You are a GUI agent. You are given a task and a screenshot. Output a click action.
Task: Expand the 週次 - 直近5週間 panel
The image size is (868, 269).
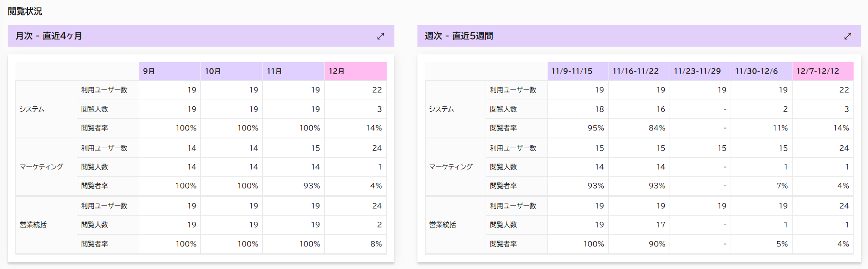(848, 36)
